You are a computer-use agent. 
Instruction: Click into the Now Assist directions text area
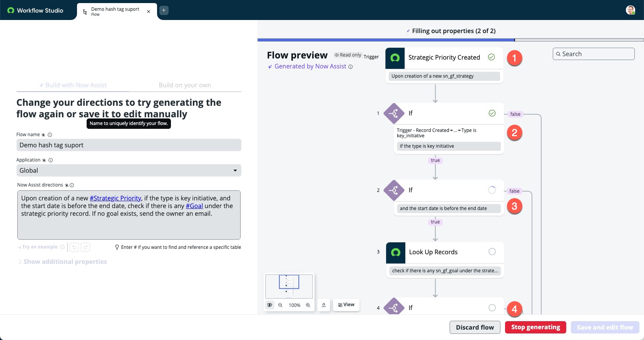(x=129, y=215)
